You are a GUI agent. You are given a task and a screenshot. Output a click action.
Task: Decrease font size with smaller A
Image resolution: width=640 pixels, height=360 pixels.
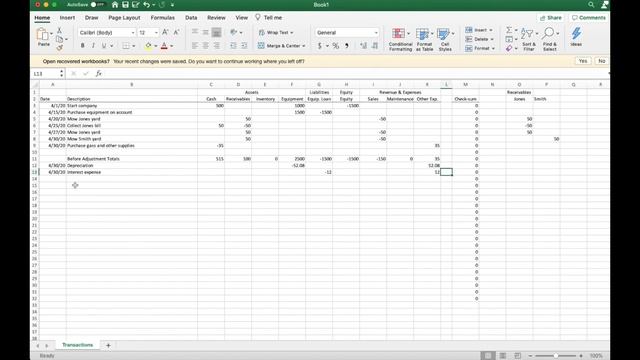pyautogui.click(x=176, y=32)
